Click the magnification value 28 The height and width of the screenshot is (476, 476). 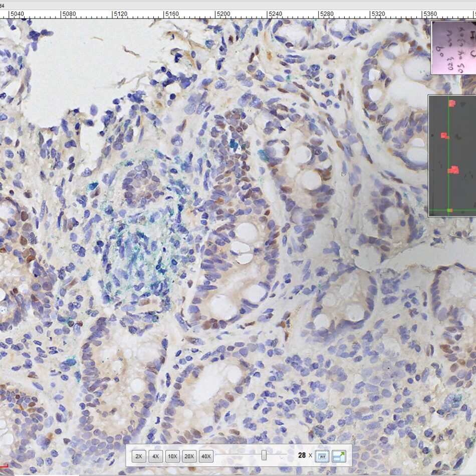click(x=302, y=455)
